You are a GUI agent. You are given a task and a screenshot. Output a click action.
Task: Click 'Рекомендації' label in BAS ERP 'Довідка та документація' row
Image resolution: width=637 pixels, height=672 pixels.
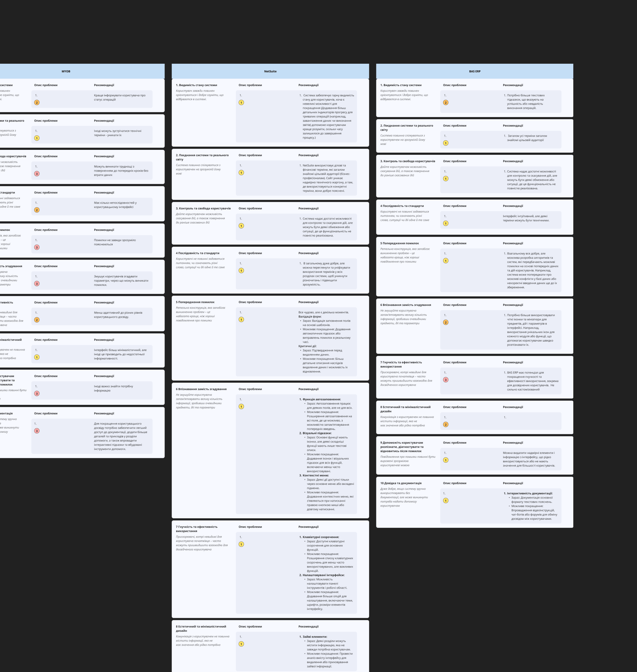(x=513, y=483)
